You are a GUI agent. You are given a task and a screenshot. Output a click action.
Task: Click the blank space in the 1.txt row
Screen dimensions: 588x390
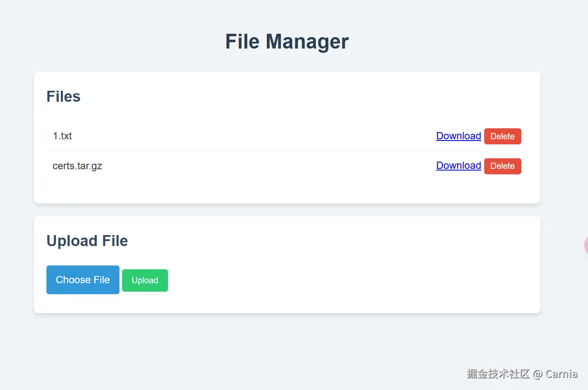tap(253, 136)
